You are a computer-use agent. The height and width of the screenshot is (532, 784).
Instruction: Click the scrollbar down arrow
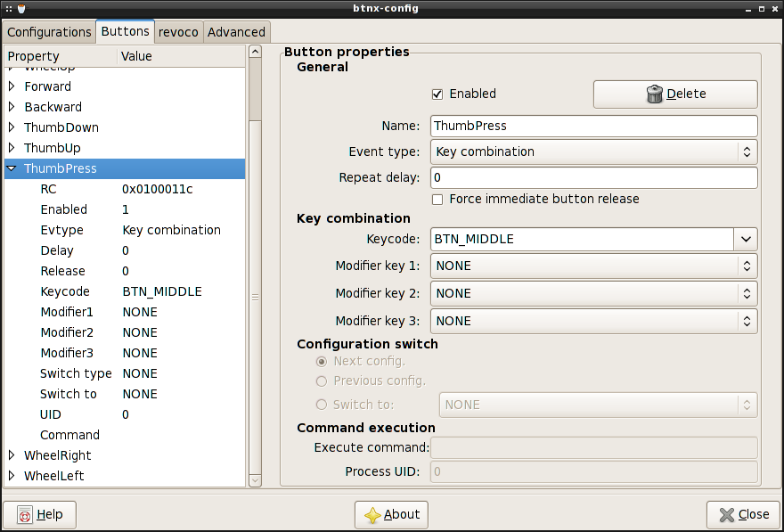255,480
